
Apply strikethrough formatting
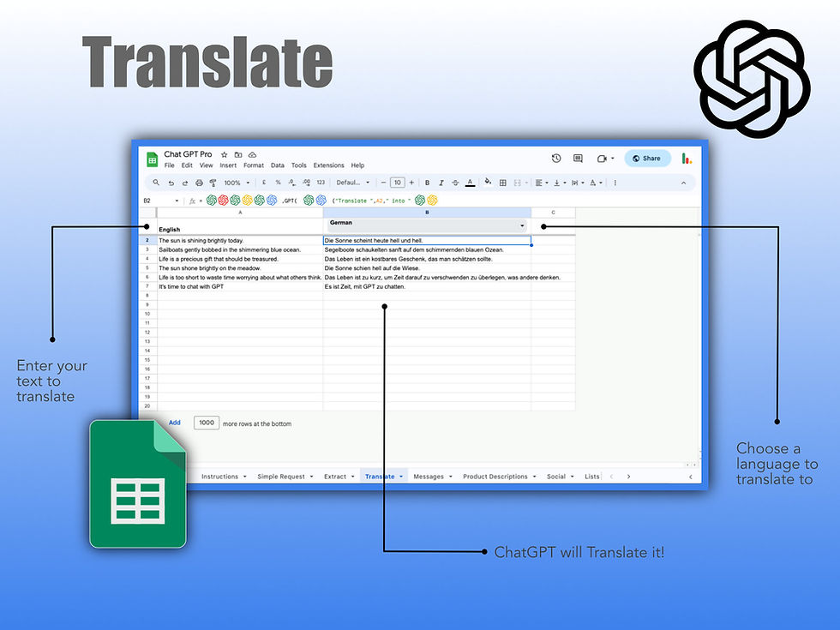coord(455,183)
